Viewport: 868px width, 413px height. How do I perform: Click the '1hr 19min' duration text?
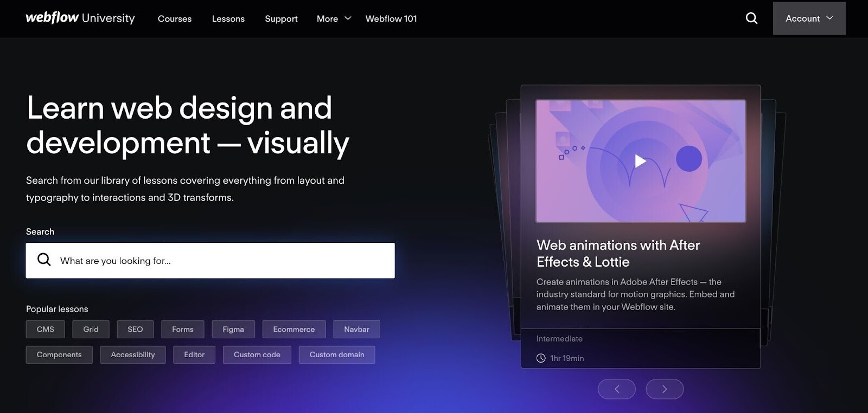pos(567,358)
